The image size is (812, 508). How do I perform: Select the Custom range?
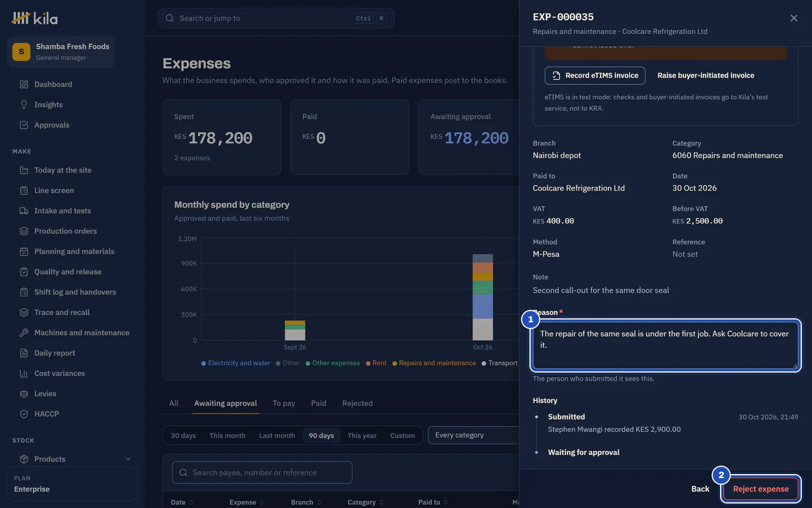403,436
